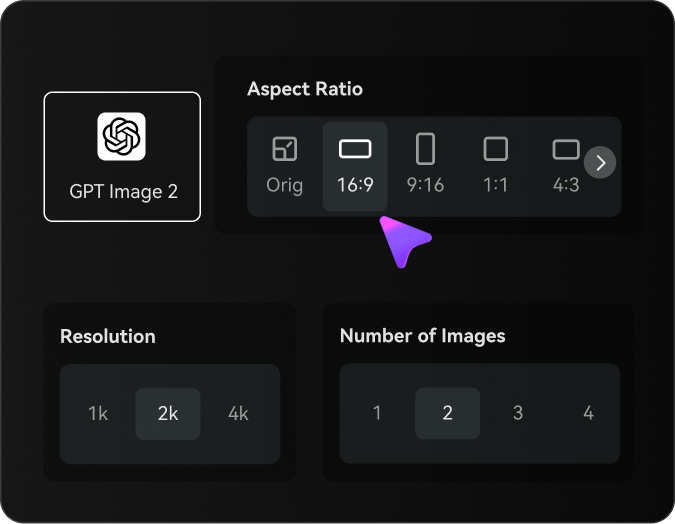Set resolution to 1k
The height and width of the screenshot is (524, 675).
pyautogui.click(x=98, y=414)
